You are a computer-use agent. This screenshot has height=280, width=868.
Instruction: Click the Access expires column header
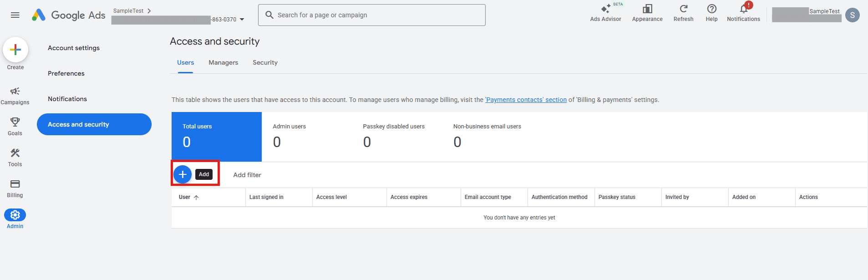pos(409,197)
